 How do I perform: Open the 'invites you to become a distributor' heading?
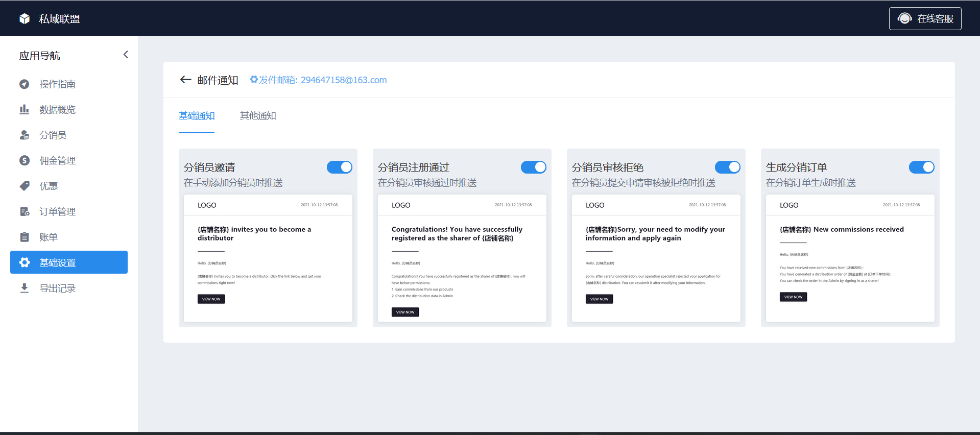254,234
